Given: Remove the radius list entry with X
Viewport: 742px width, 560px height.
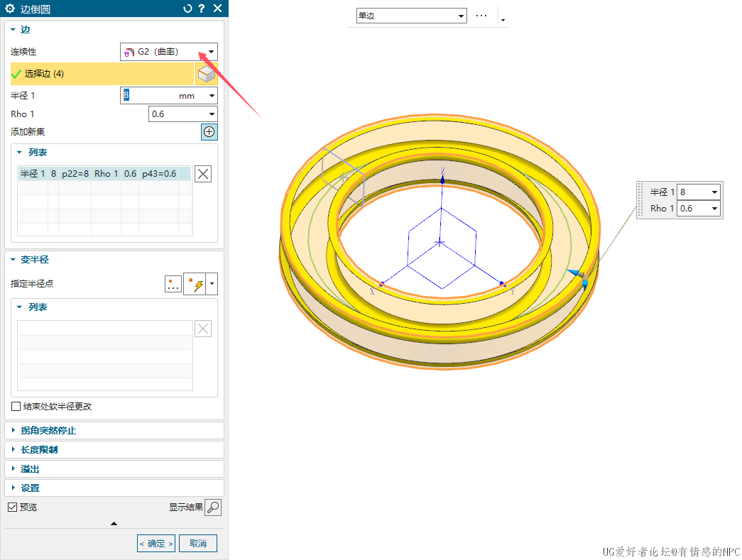Looking at the screenshot, I should [x=203, y=174].
